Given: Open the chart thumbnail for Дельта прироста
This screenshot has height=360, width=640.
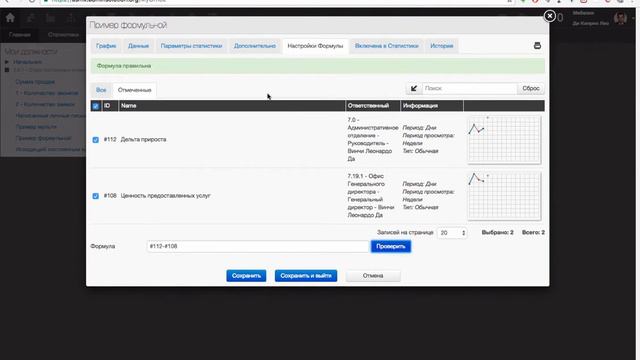Looking at the screenshot, I should (504, 140).
